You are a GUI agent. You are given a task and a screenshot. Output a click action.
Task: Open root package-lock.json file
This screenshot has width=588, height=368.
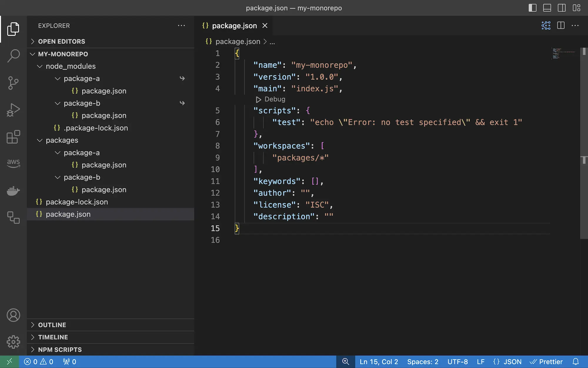111,202
